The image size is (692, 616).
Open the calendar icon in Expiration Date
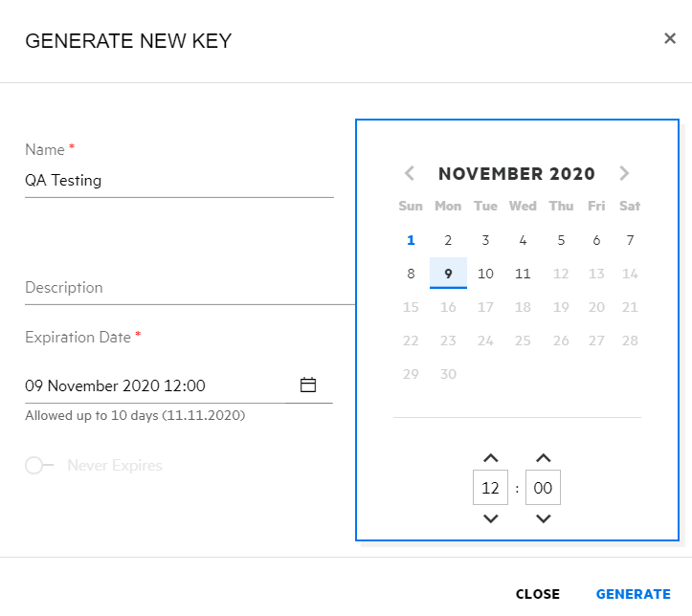coord(308,385)
